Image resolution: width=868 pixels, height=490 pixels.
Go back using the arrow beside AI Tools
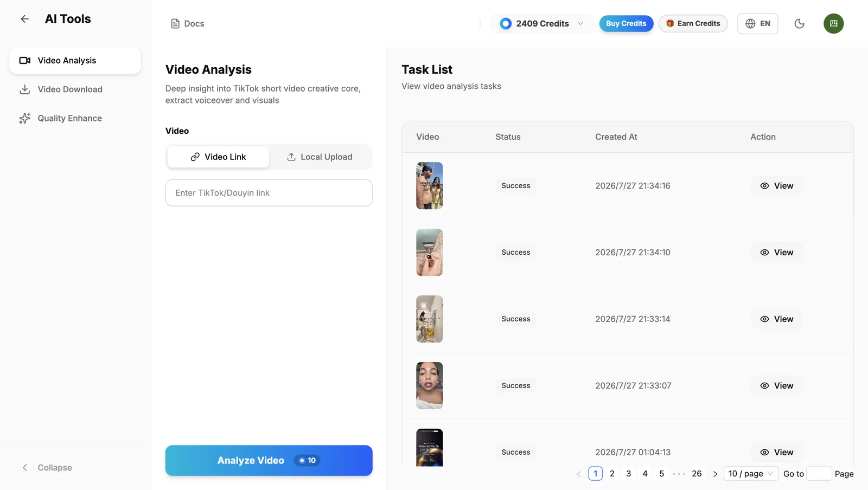tap(24, 19)
